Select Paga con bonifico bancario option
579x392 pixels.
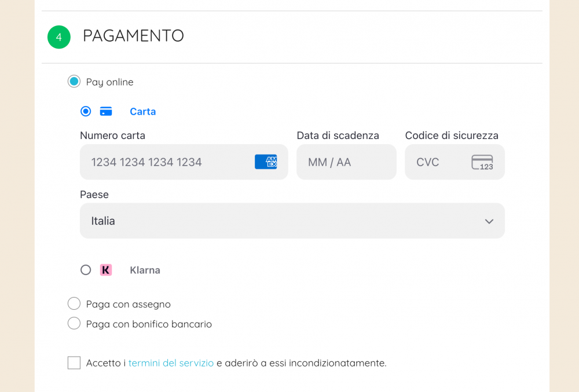point(74,324)
